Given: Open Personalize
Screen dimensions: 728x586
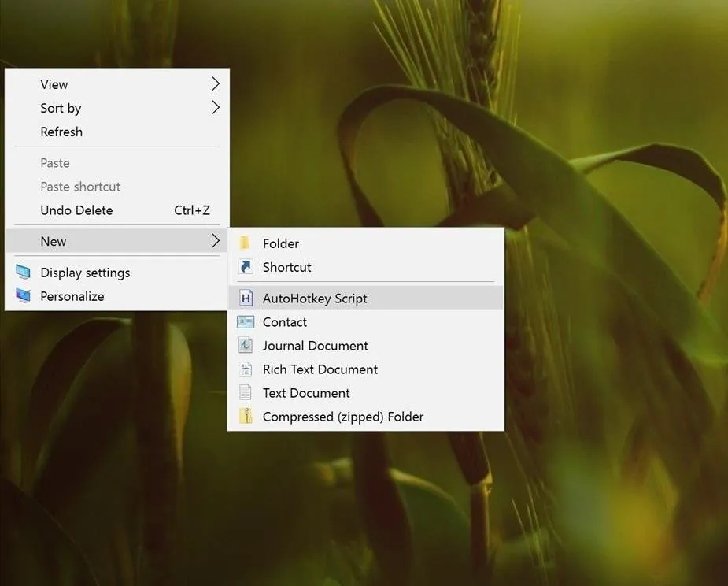Looking at the screenshot, I should coord(117,296).
